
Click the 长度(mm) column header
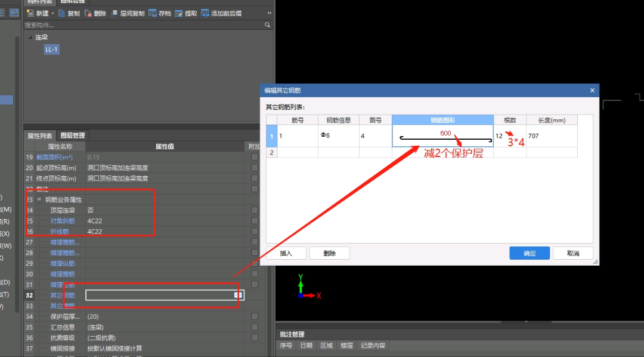pyautogui.click(x=552, y=120)
